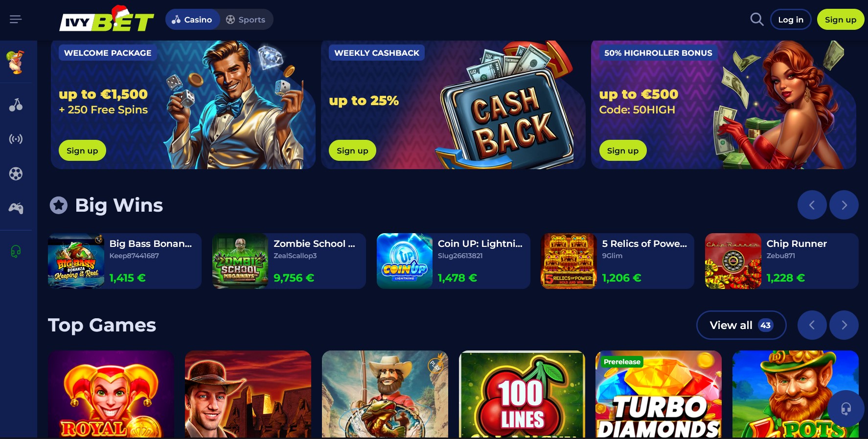This screenshot has width=868, height=439.
Task: Open the Zombie School big win card
Action: [x=289, y=261]
